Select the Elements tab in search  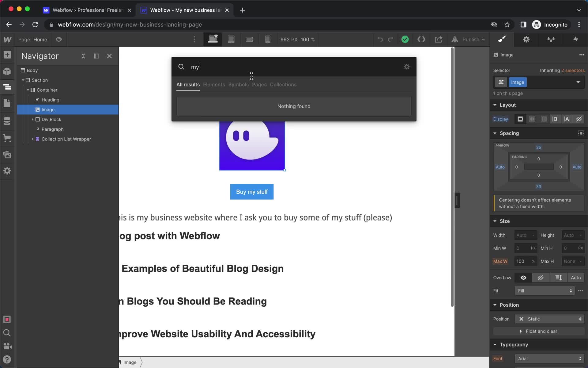214,84
